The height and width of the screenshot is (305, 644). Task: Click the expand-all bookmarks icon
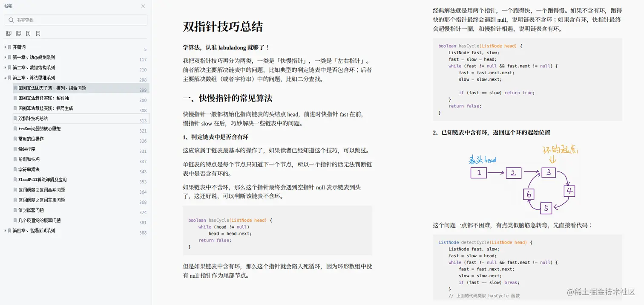click(x=9, y=33)
